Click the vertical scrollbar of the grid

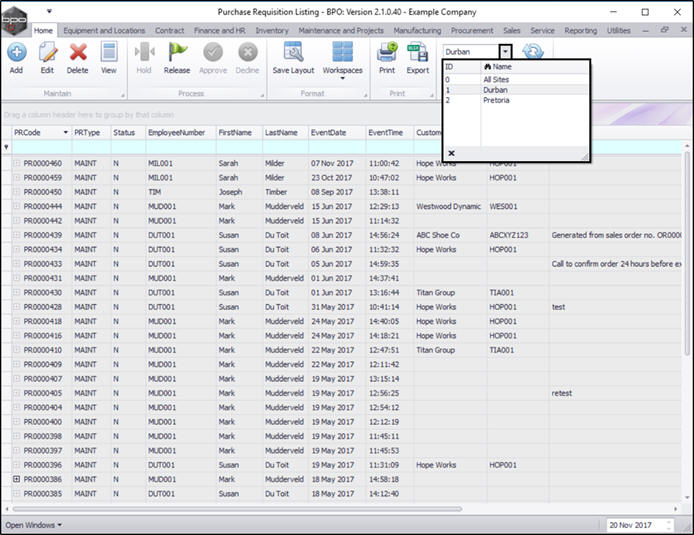click(687, 252)
